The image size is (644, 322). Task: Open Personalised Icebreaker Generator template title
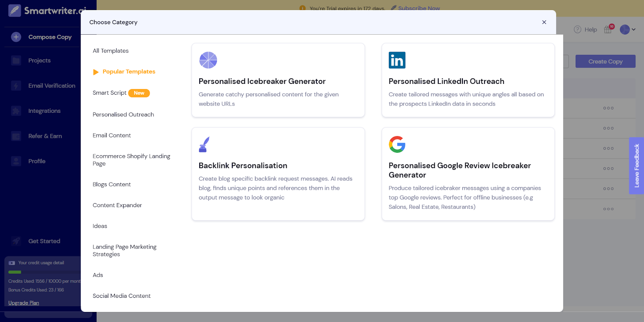(262, 81)
